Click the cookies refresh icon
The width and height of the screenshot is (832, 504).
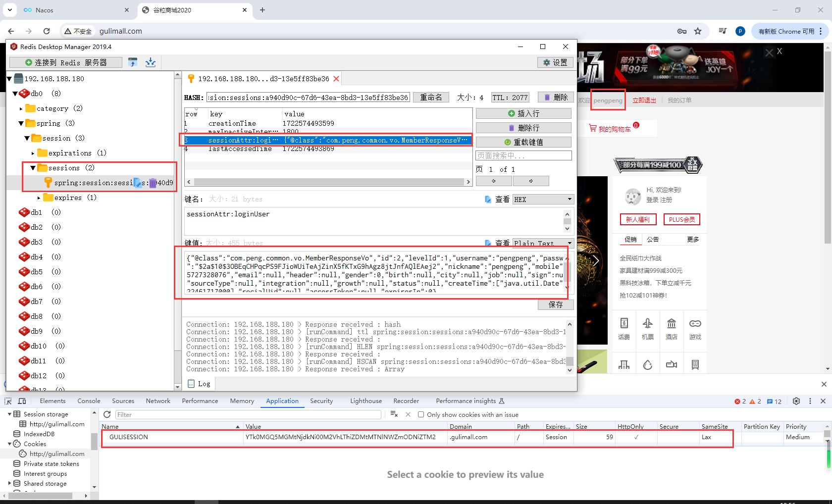107,414
